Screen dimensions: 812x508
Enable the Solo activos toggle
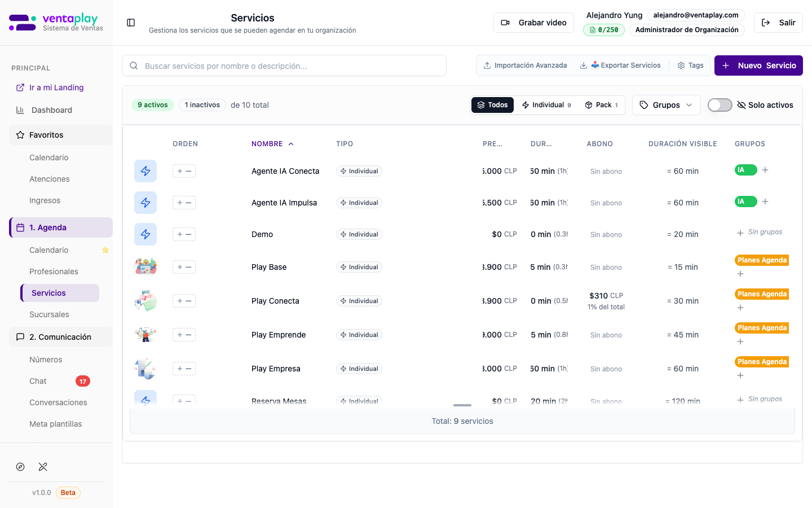click(720, 105)
